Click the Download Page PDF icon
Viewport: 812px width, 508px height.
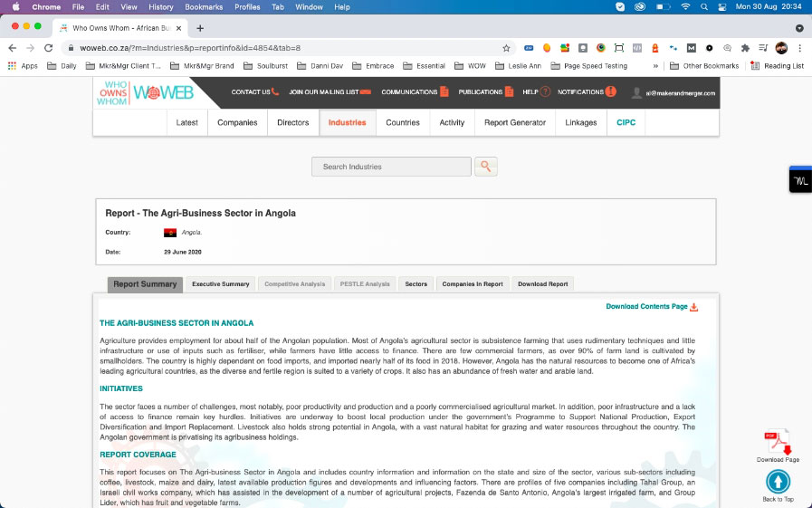pyautogui.click(x=778, y=442)
